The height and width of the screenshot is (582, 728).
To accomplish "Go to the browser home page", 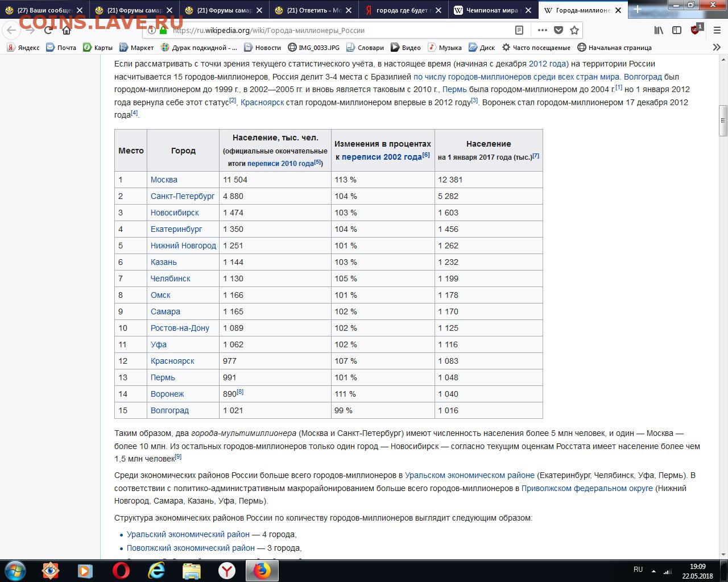I will (67, 30).
